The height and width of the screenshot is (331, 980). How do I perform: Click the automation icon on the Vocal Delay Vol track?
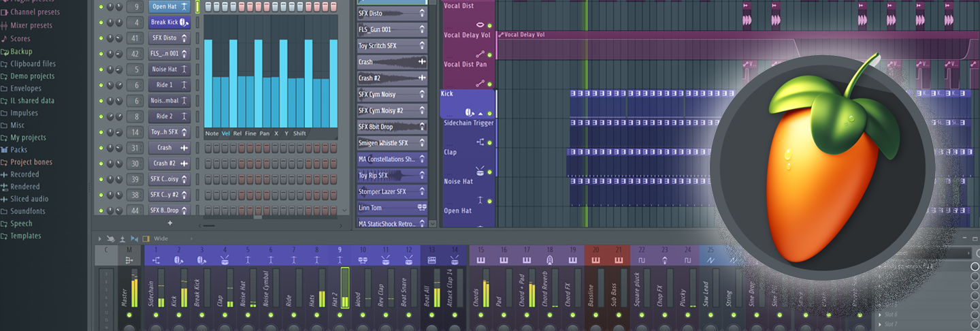pos(480,54)
